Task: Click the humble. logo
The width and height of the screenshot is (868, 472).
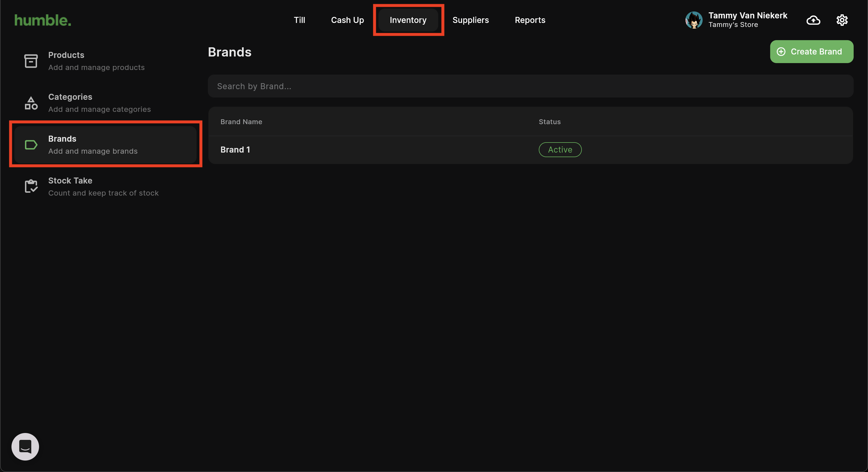Action: [x=43, y=20]
